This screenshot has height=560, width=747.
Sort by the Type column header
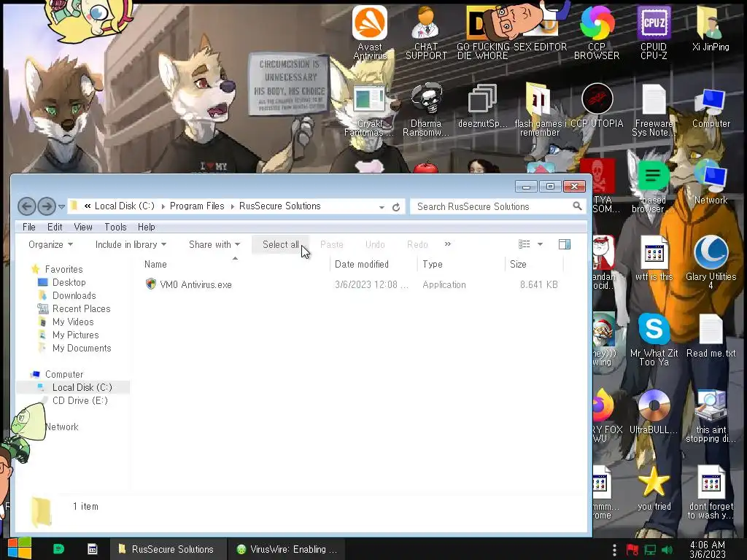click(461, 264)
